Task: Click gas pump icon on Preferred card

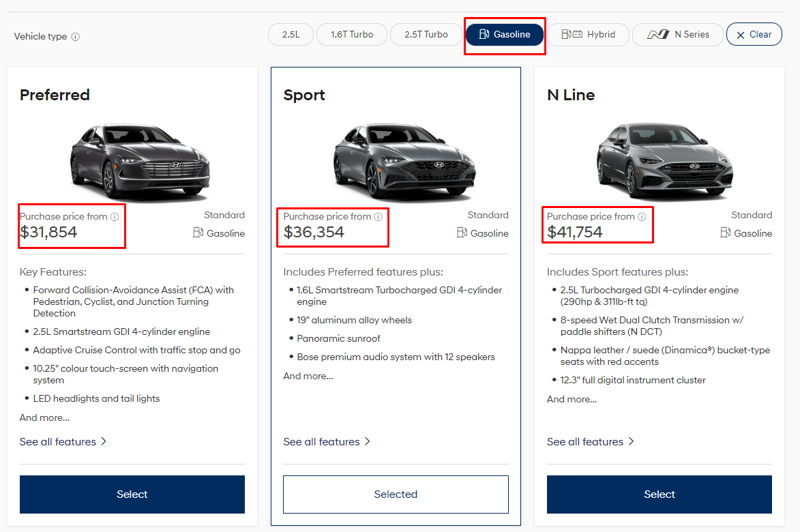Action: 198,233
